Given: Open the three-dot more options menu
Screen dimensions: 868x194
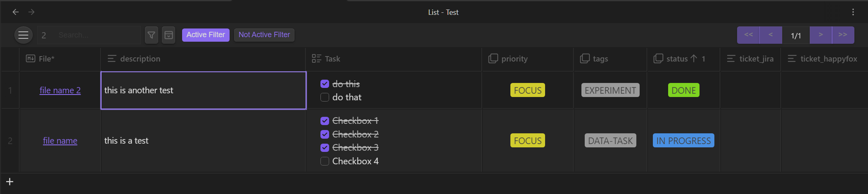Looking at the screenshot, I should point(853,12).
